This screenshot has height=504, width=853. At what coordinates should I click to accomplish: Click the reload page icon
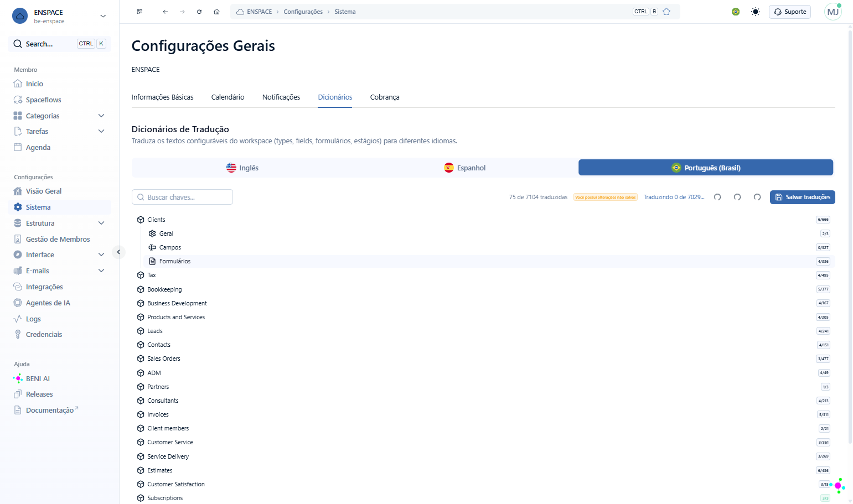199,12
